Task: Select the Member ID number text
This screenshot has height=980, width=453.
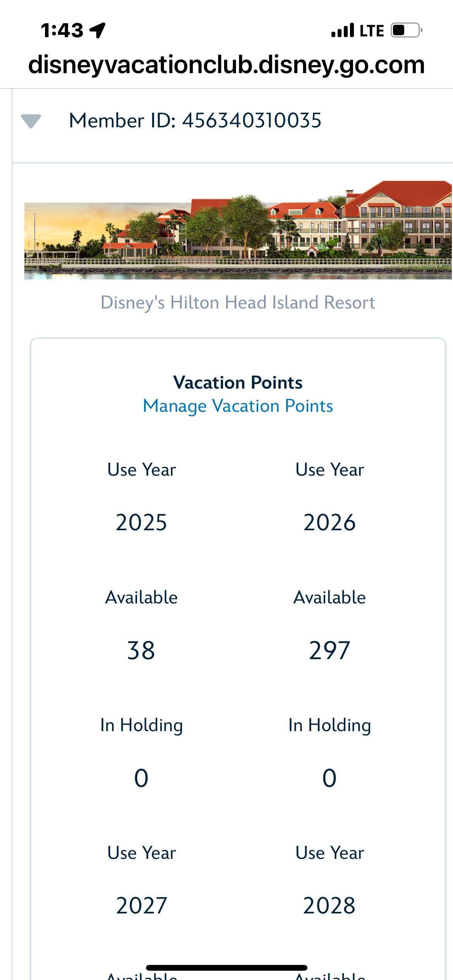Action: (x=252, y=120)
